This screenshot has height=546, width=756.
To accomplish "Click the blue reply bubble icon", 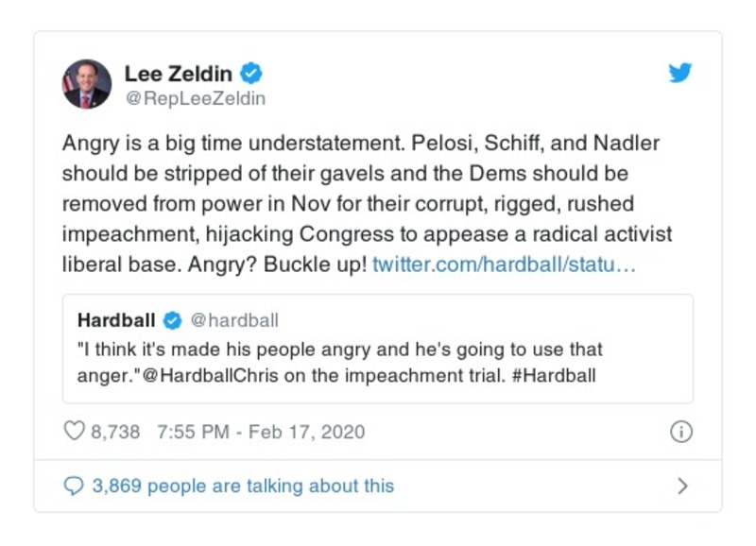I will pyautogui.click(x=74, y=486).
